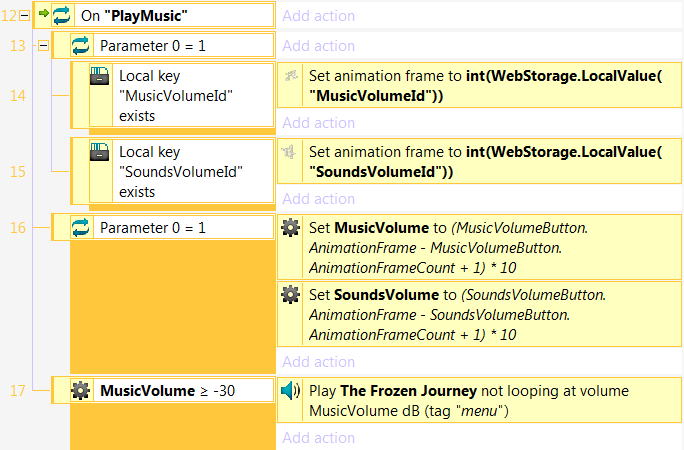Viewport: 684px width, 450px height.
Task: Click gear icon of Set MusicVolume action
Action: (x=290, y=229)
